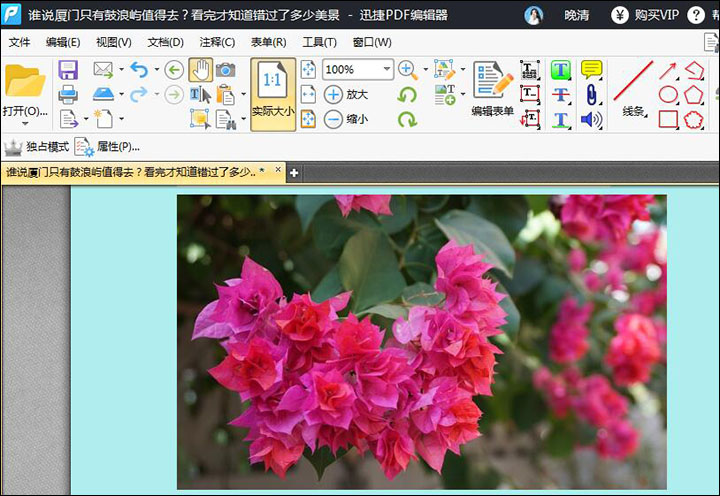Select the green text highlight tool
The height and width of the screenshot is (496, 720).
pos(561,70)
